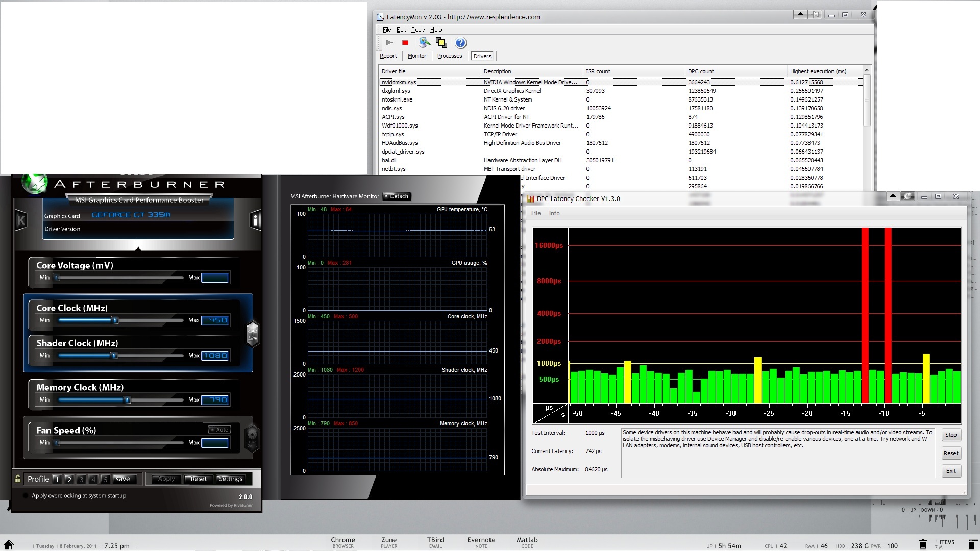Click the black block icon at bar's far right
980x551 pixels.
tap(973, 544)
